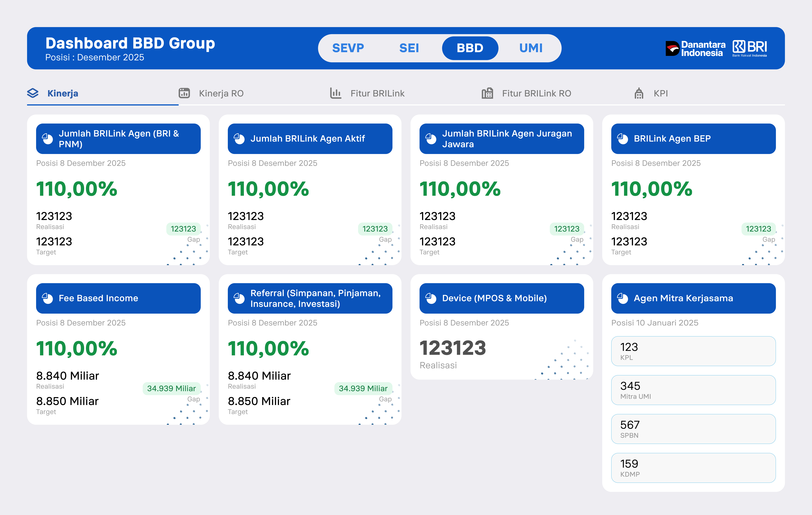
Task: Switch to the UMI segment
Action: (x=531, y=48)
